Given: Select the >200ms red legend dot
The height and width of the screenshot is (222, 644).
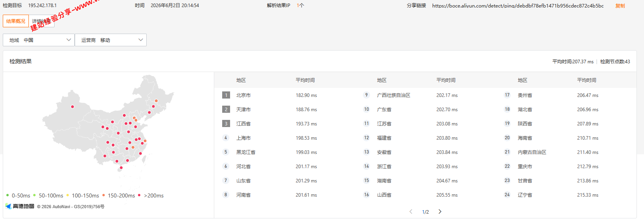Looking at the screenshot, I should click(139, 195).
